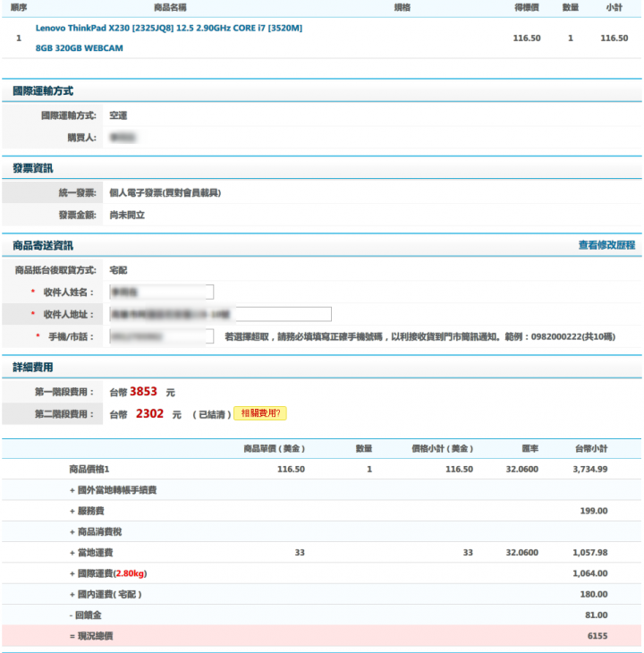Screen dimensions: 644x653
Task: Click the 詳細費用 section heading
Action: (x=33, y=368)
